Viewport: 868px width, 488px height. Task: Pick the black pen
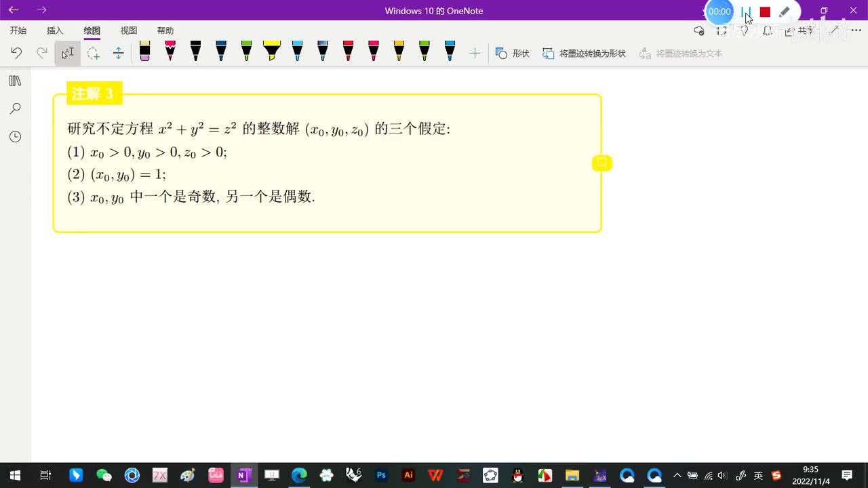coord(195,52)
